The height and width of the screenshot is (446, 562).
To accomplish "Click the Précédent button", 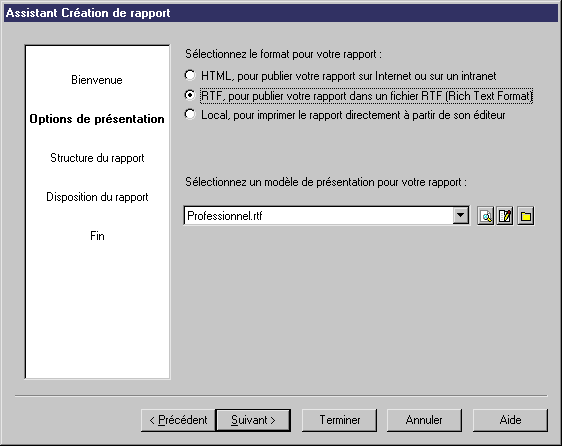I will (x=178, y=420).
